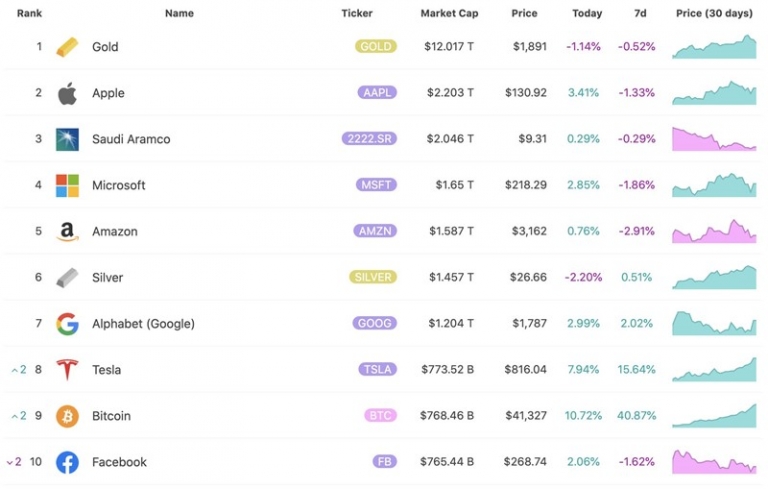
Task: Open the Bitcoin asset link
Action: click(111, 416)
